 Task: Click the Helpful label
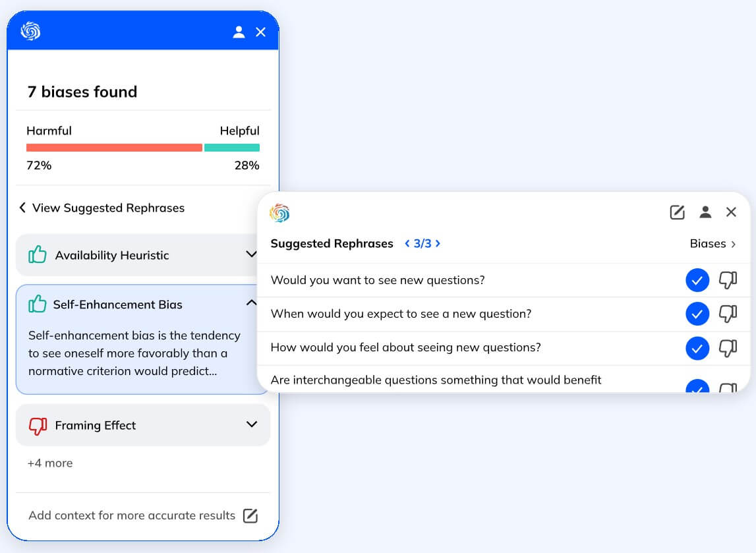click(240, 131)
